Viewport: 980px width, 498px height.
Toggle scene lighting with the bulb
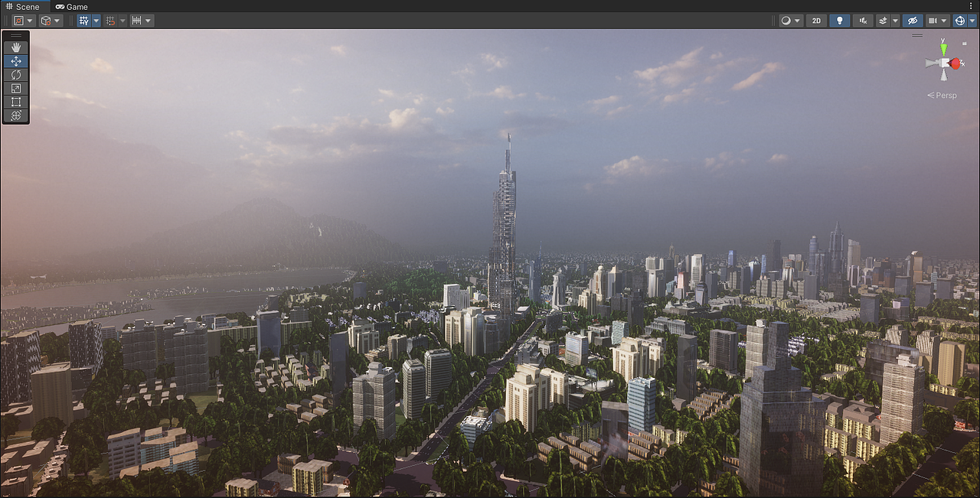click(839, 21)
